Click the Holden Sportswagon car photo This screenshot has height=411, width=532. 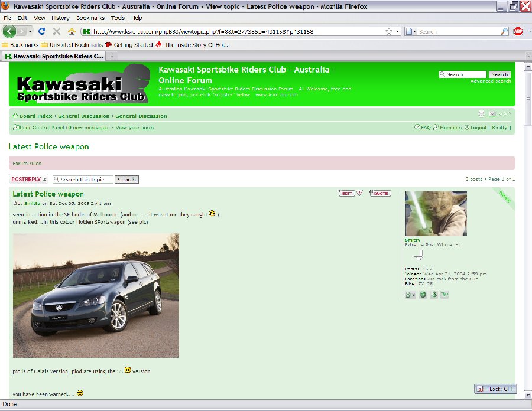pyautogui.click(x=96, y=295)
